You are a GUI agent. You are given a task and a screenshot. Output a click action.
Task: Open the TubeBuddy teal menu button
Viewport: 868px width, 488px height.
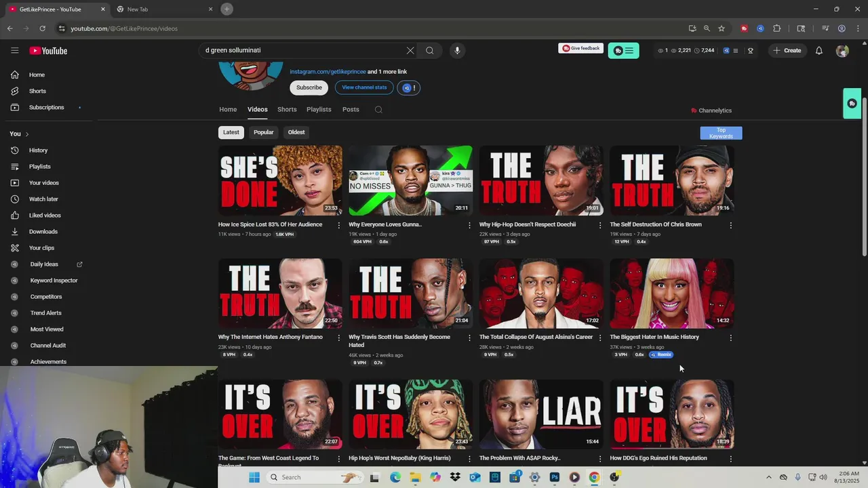[623, 50]
